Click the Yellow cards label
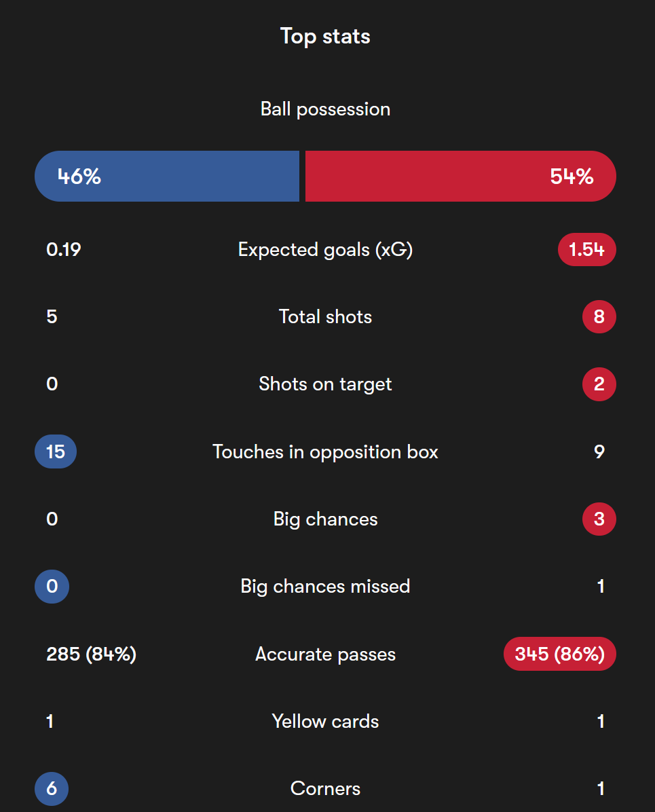The width and height of the screenshot is (655, 812). point(325,722)
